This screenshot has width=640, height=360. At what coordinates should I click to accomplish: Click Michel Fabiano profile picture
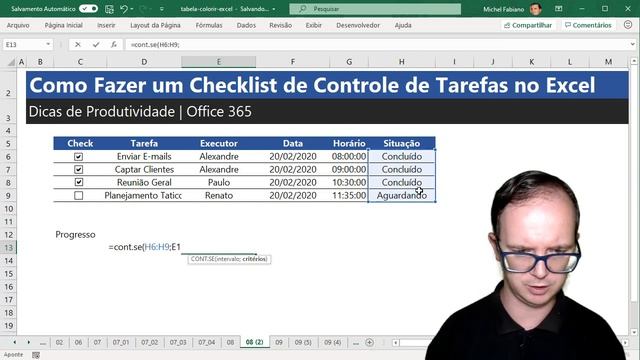536,9
